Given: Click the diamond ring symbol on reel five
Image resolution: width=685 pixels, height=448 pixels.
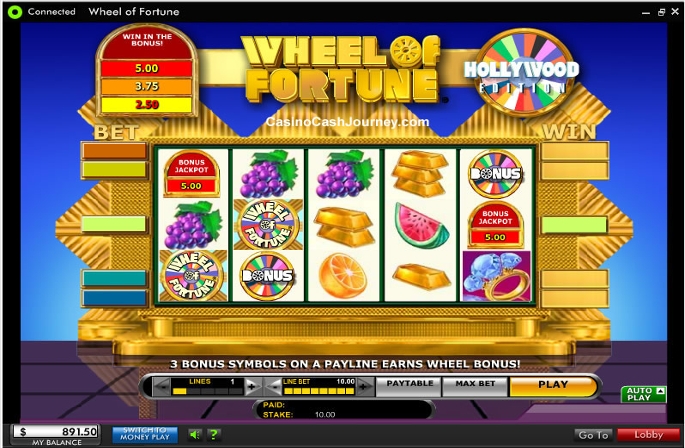Looking at the screenshot, I should pos(496,276).
